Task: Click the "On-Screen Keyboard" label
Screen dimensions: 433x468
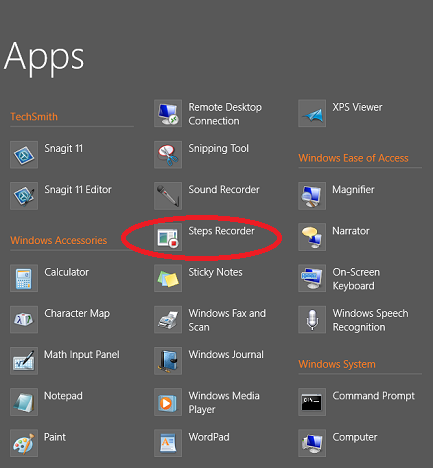Action: (356, 279)
